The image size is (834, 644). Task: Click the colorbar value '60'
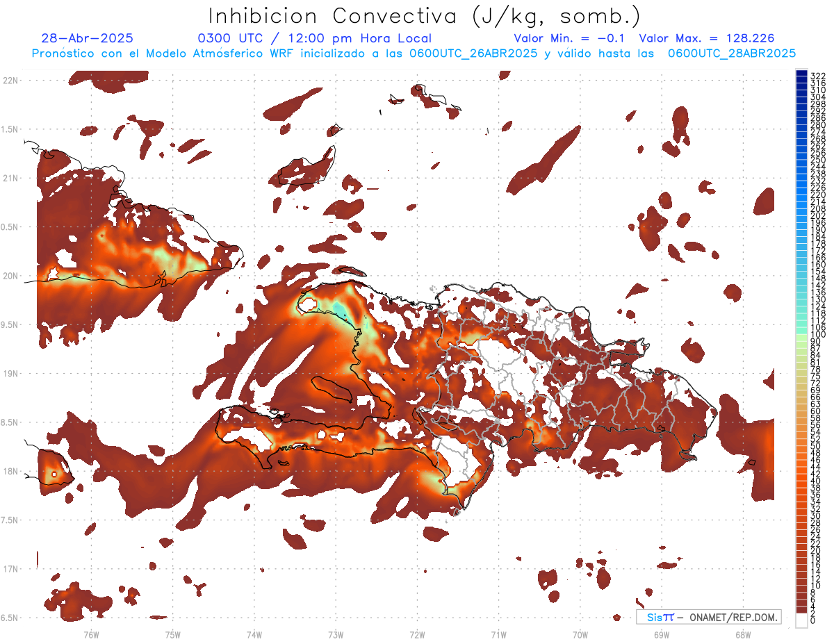coord(816,411)
